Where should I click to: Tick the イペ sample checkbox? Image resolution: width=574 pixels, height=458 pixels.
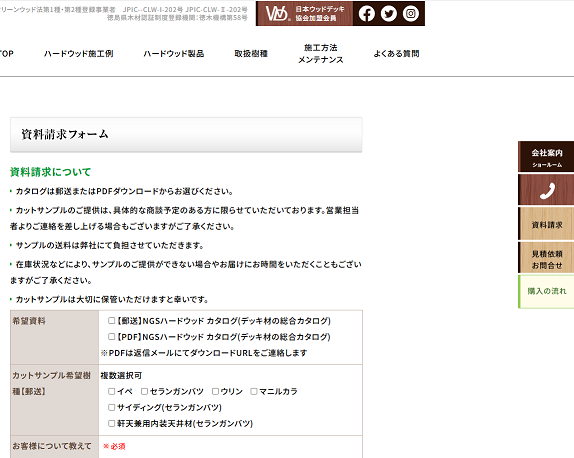(x=112, y=391)
